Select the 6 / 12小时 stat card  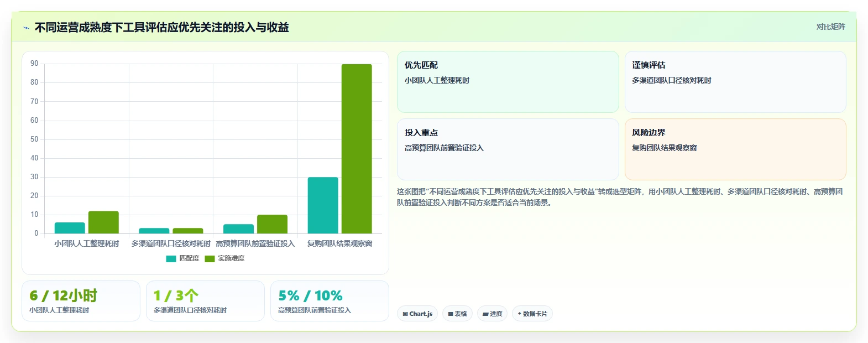click(81, 301)
